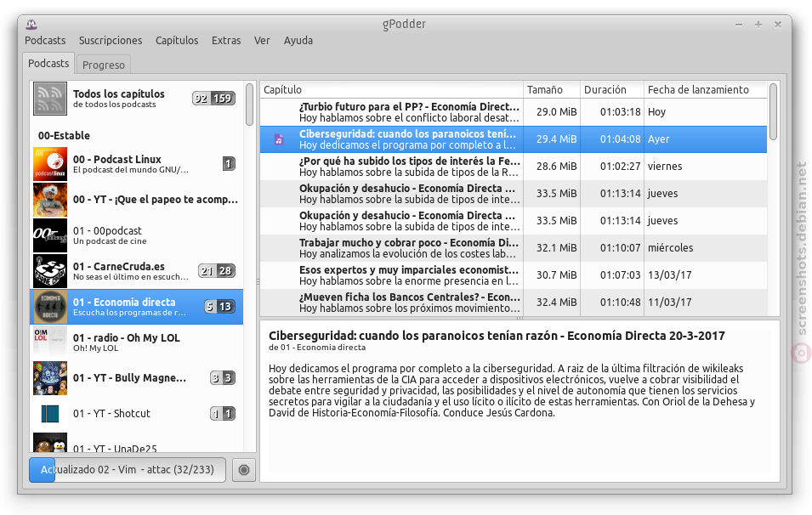The height and width of the screenshot is (515, 812).
Task: Click the 5/13 badge on Economia directa
Action: (x=220, y=307)
